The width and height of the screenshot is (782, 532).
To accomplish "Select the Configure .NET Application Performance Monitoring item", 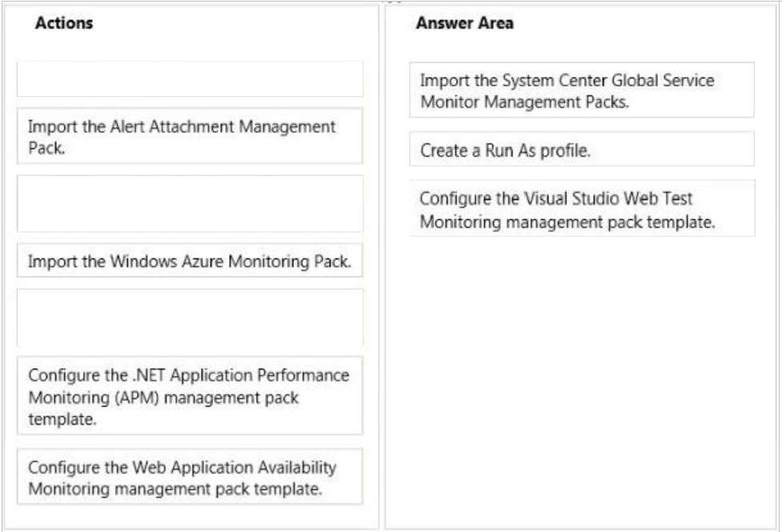I will point(190,396).
